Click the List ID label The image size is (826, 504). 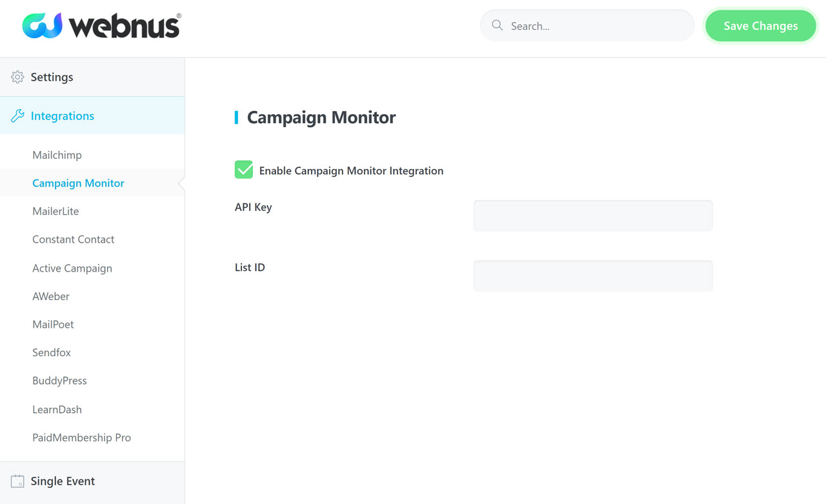[250, 267]
